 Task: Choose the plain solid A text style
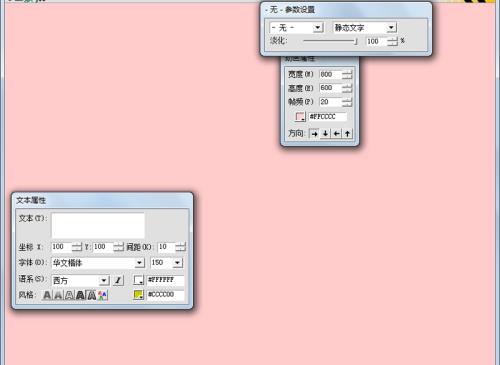tap(47, 295)
